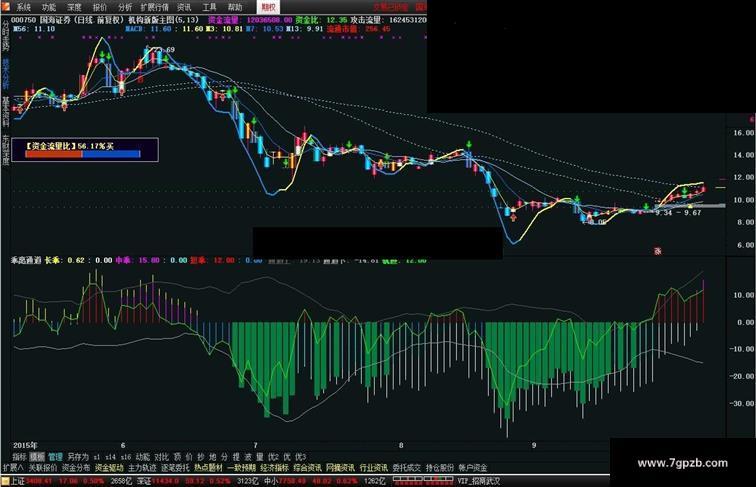Click the 另存为 button

(x=77, y=456)
